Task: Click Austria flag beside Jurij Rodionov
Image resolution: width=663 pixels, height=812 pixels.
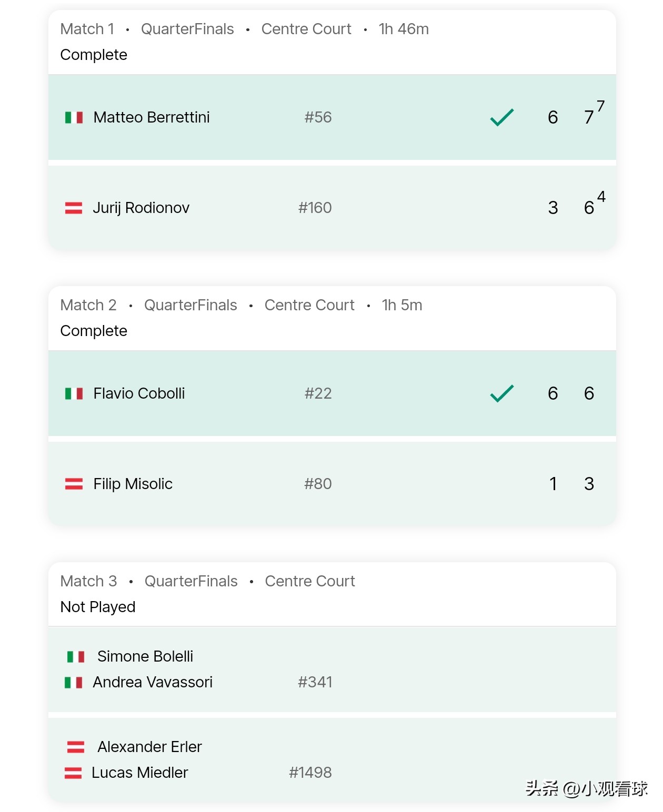Action: pos(74,208)
